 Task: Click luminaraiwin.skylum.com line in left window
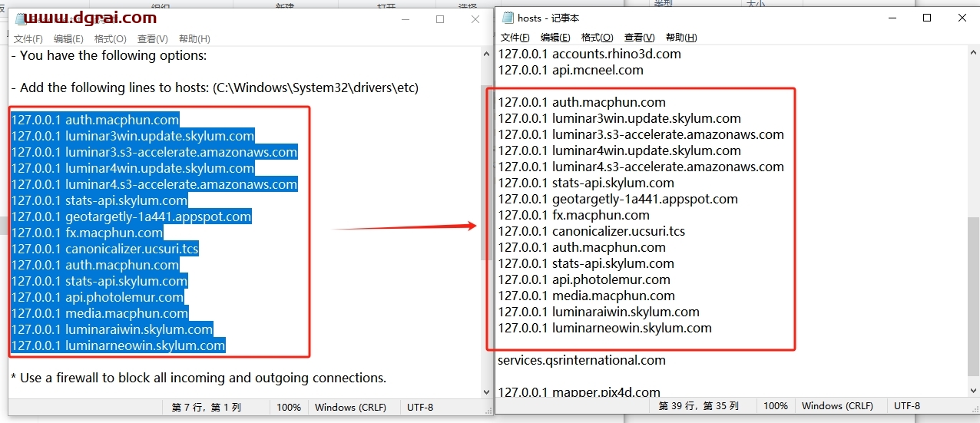(x=111, y=329)
